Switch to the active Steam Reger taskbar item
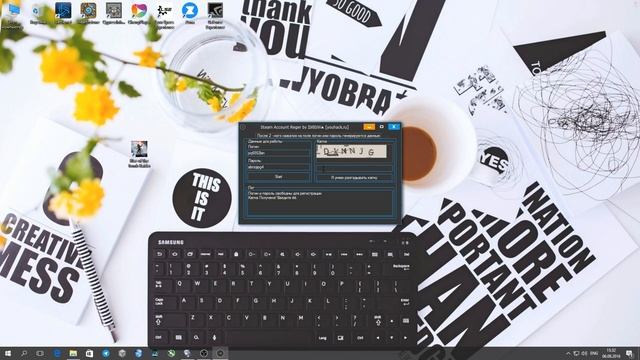This screenshot has width=640, height=360. coord(220,353)
